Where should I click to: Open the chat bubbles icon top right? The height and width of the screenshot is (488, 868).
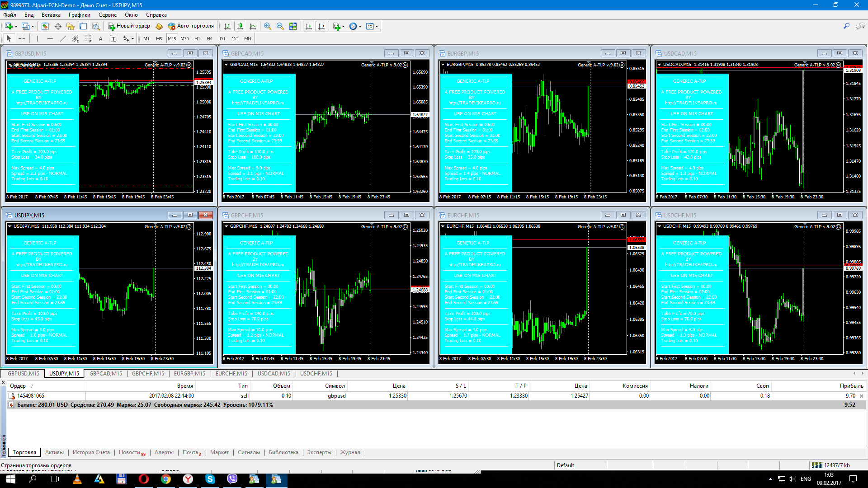coord(860,26)
